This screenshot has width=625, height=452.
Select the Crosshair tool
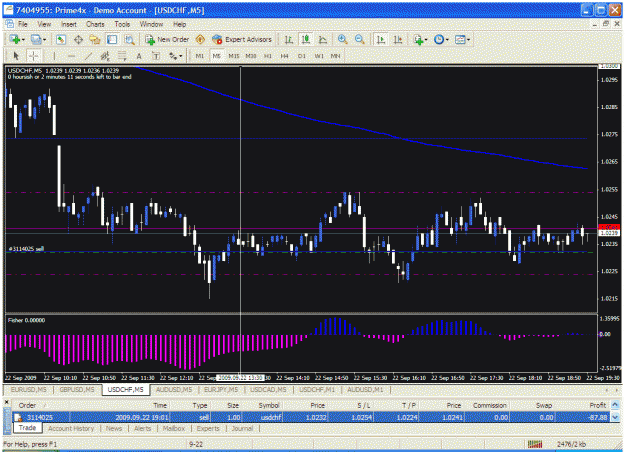[x=33, y=56]
